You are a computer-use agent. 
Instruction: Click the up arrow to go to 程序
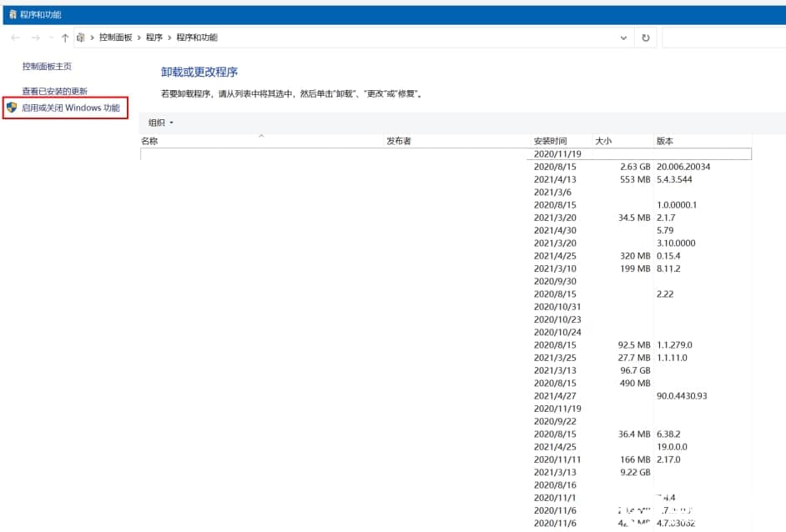(65, 38)
